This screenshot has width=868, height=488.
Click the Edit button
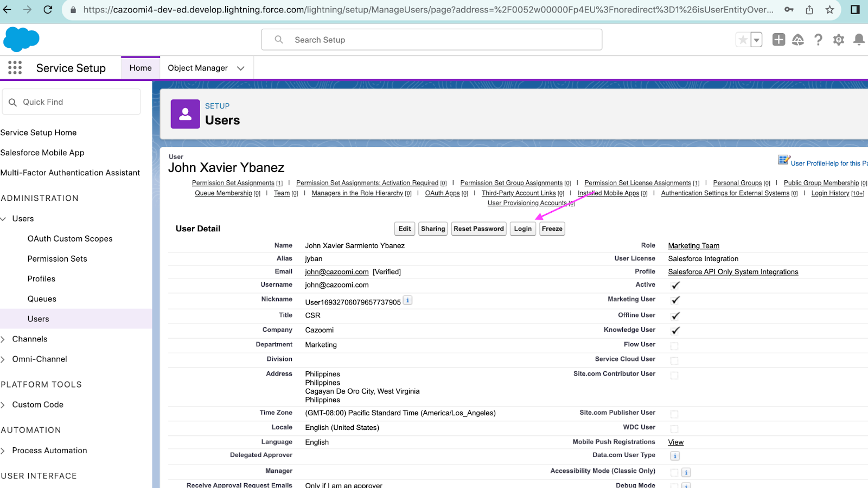coord(405,229)
